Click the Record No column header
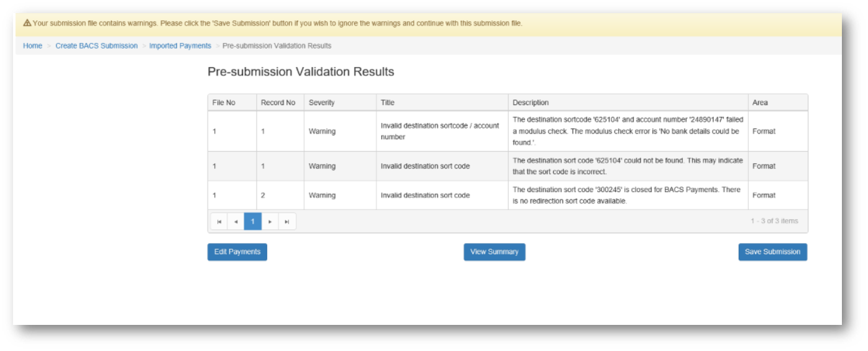 [278, 103]
